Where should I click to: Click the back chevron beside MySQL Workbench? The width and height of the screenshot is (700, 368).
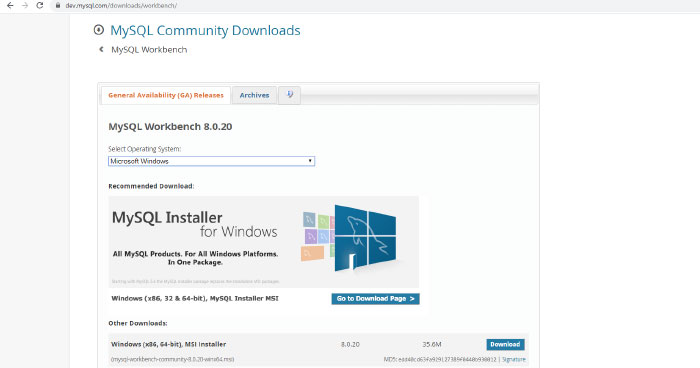pos(101,50)
